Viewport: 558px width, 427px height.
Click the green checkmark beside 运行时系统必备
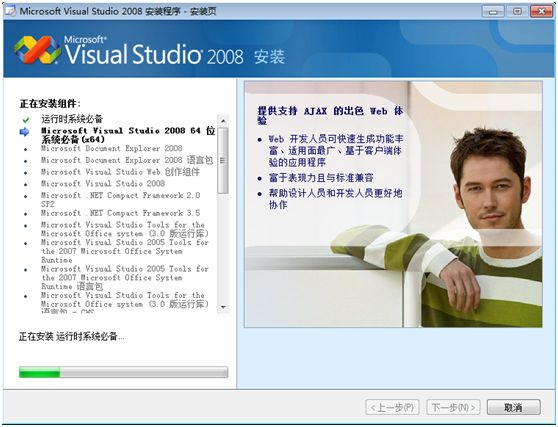click(x=26, y=120)
